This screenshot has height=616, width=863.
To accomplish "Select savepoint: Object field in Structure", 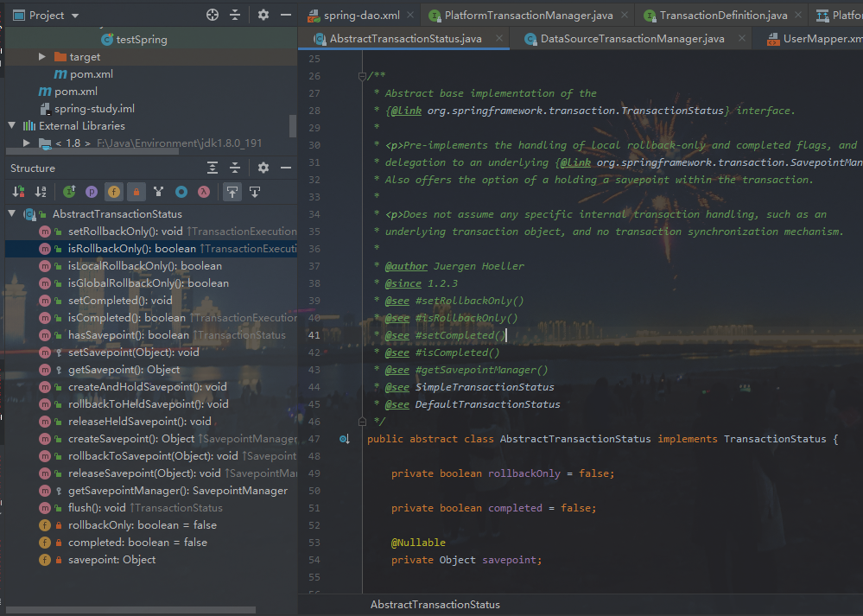I will pyautogui.click(x=111, y=560).
